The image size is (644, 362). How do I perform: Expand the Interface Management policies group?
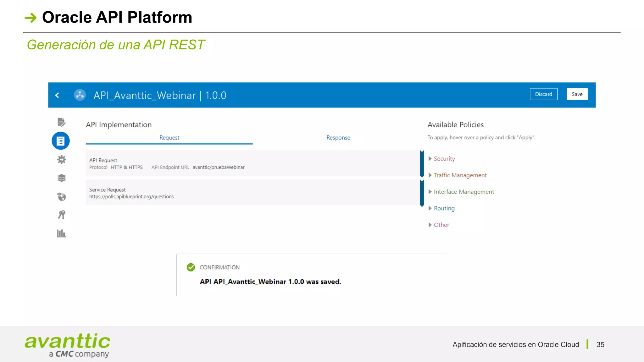click(x=461, y=192)
